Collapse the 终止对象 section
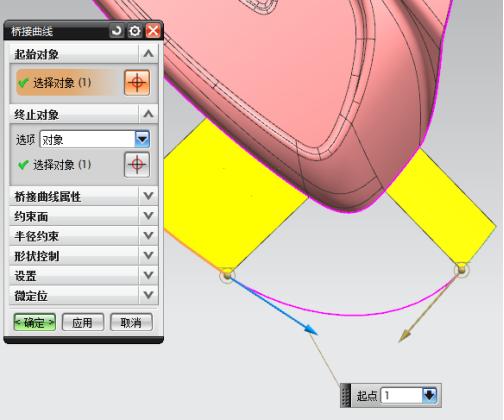Screen dimensions: 504x420 point(148,114)
